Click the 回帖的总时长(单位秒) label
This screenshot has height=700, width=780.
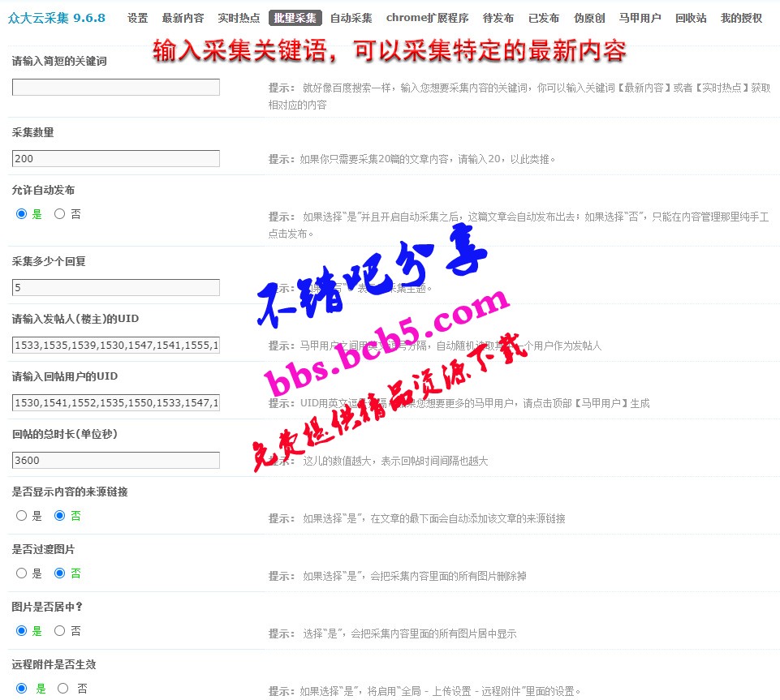pos(65,434)
